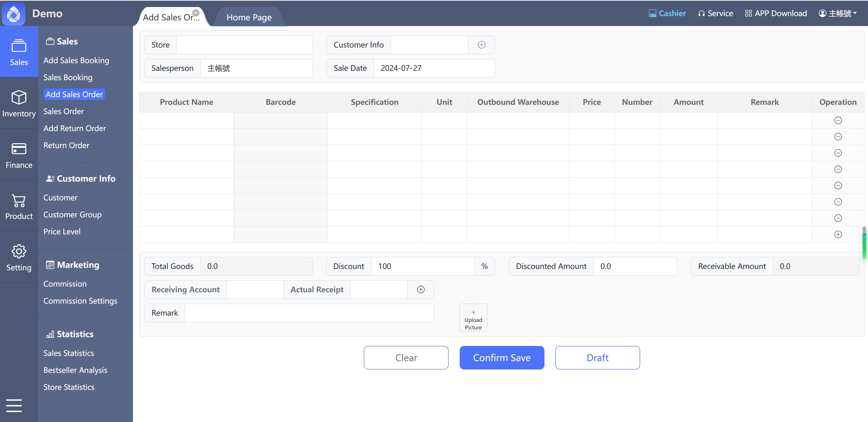Close the Add Sales Order tab
The width and height of the screenshot is (868, 422).
click(x=196, y=13)
